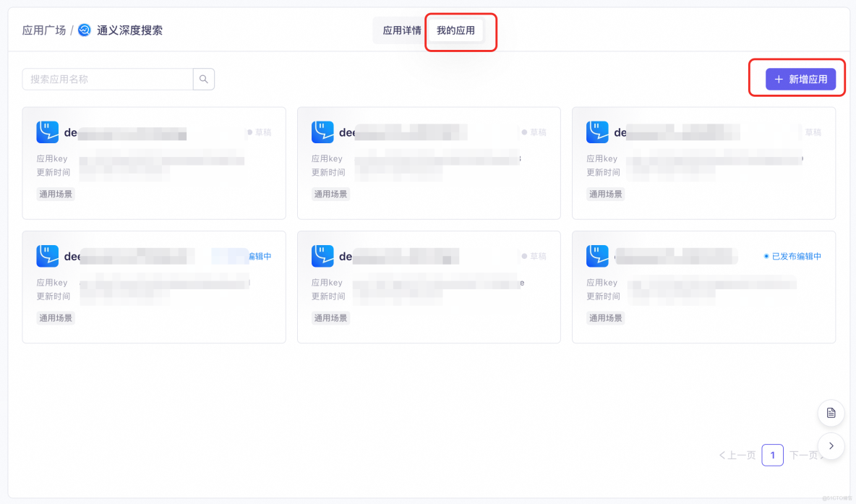Go to 上一页 in pagination
This screenshot has height=504, width=856.
click(737, 455)
